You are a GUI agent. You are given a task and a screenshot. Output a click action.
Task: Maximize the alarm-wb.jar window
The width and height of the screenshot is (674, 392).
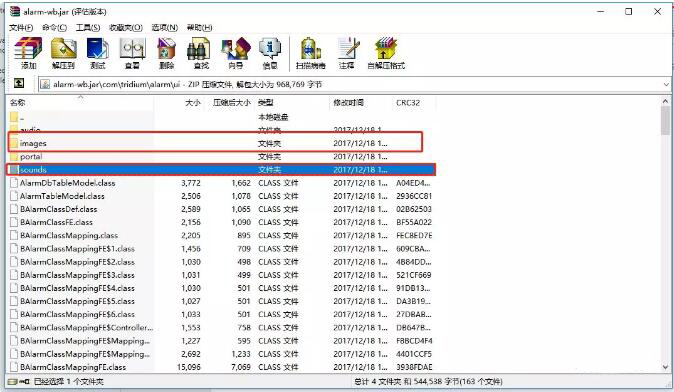(628, 12)
